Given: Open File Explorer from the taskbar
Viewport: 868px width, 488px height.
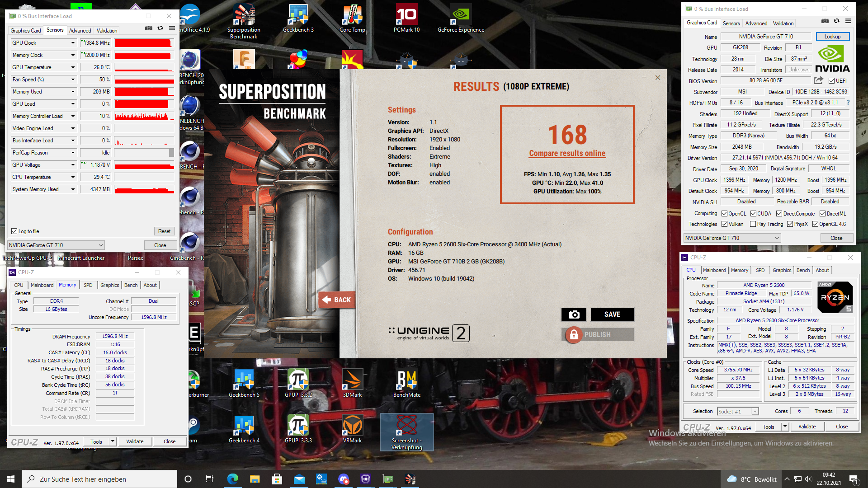Looking at the screenshot, I should click(x=255, y=479).
